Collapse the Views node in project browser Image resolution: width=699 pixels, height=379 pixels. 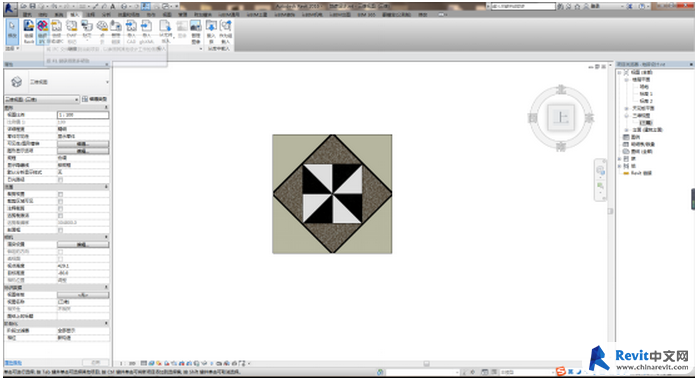point(620,72)
